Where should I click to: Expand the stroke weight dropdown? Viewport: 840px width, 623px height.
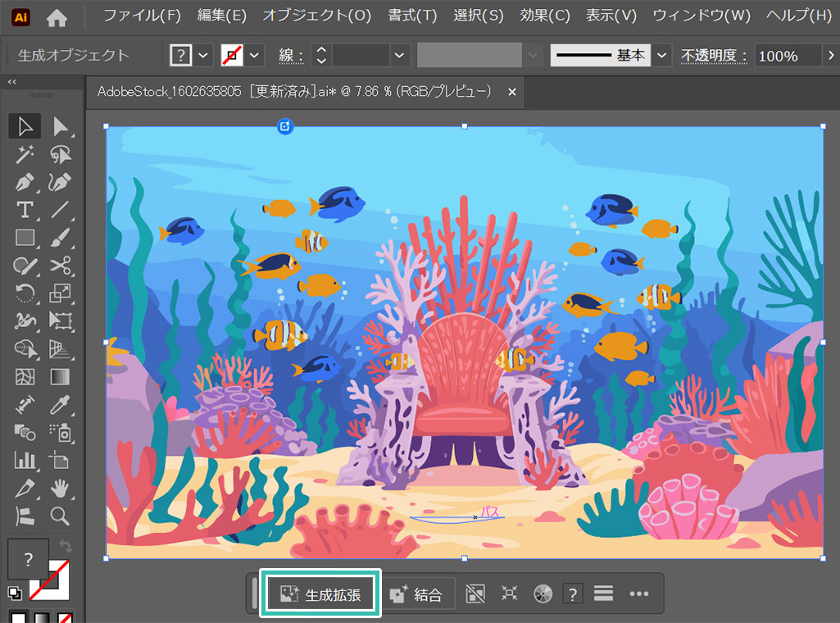(x=399, y=56)
